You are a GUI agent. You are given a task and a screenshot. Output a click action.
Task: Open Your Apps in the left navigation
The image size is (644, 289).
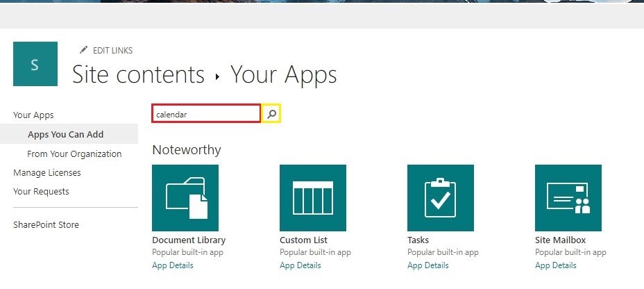click(33, 115)
